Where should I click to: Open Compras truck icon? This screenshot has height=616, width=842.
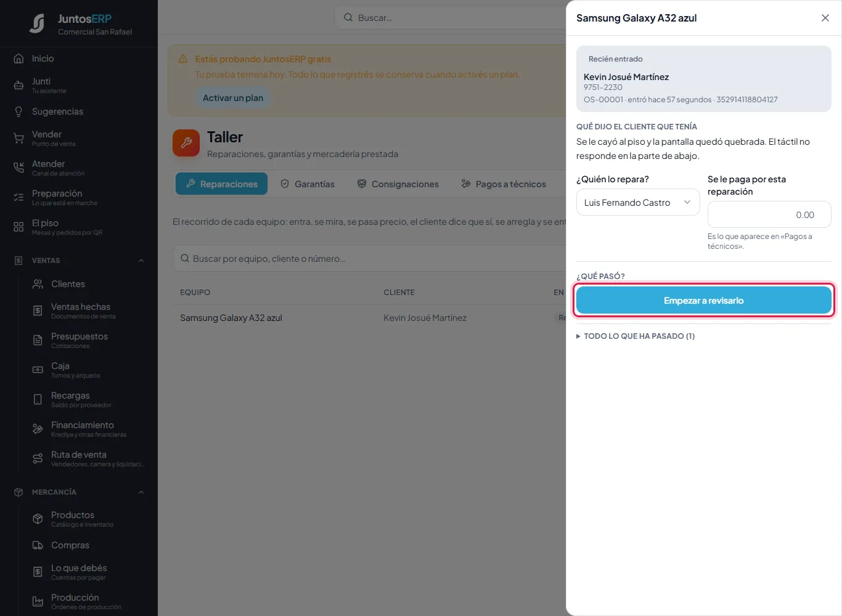click(x=38, y=545)
